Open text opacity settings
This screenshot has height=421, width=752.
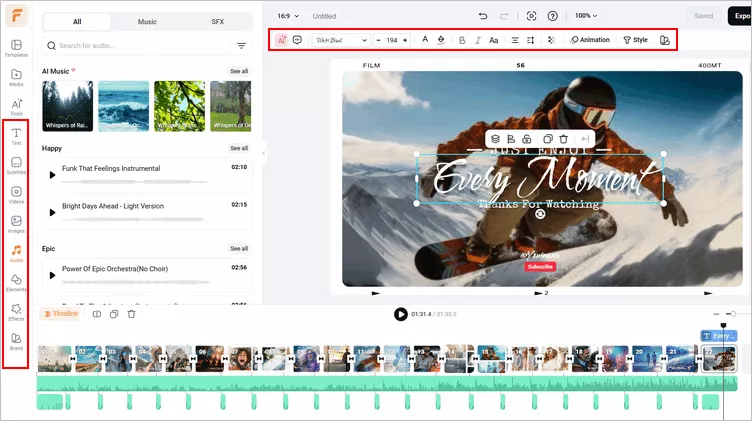tap(552, 40)
